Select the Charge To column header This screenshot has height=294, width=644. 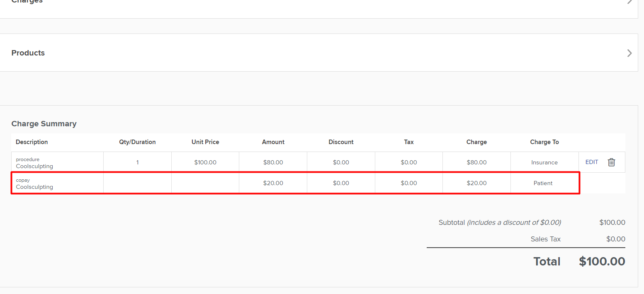(x=544, y=142)
